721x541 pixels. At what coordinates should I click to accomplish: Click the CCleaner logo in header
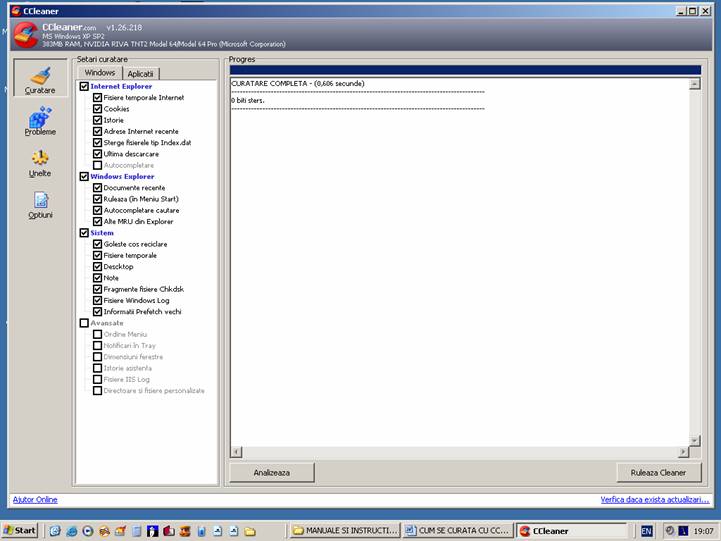[x=26, y=37]
